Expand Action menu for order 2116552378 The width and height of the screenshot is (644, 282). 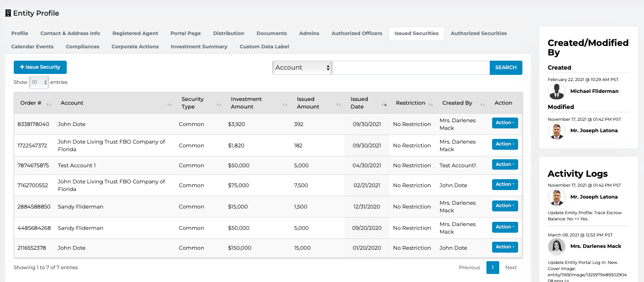click(505, 247)
